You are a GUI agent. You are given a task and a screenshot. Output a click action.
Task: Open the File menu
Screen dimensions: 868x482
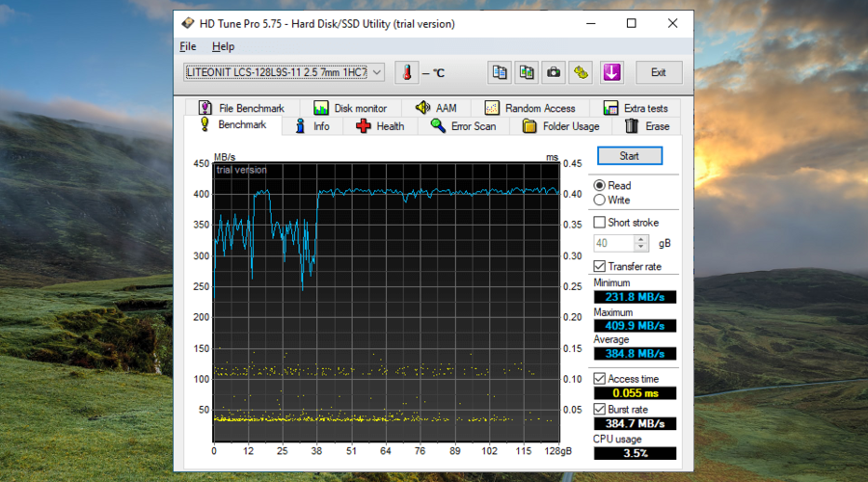tap(187, 46)
